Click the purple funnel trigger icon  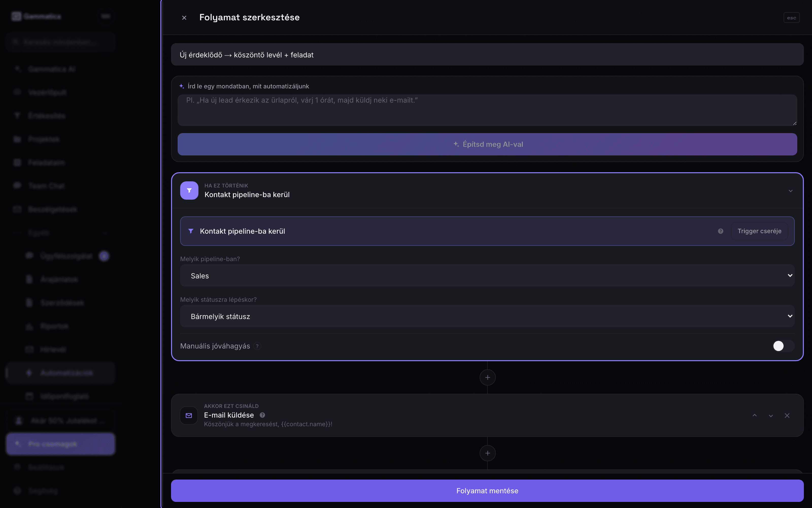click(x=189, y=190)
